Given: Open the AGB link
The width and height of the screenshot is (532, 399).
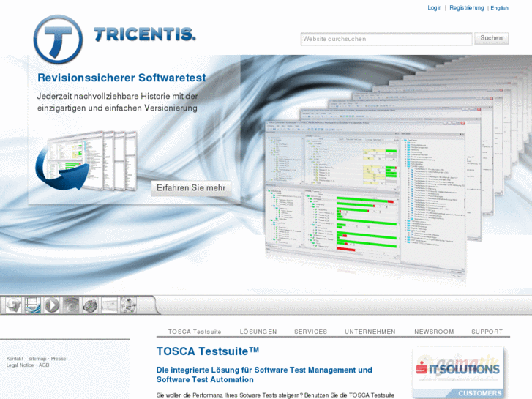Looking at the screenshot, I should pyautogui.click(x=44, y=365).
